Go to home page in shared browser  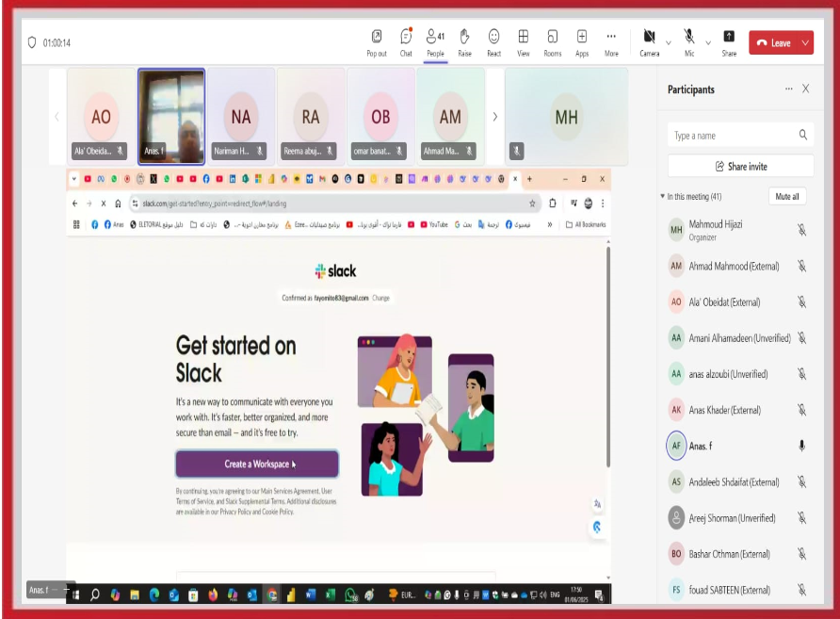(x=118, y=204)
